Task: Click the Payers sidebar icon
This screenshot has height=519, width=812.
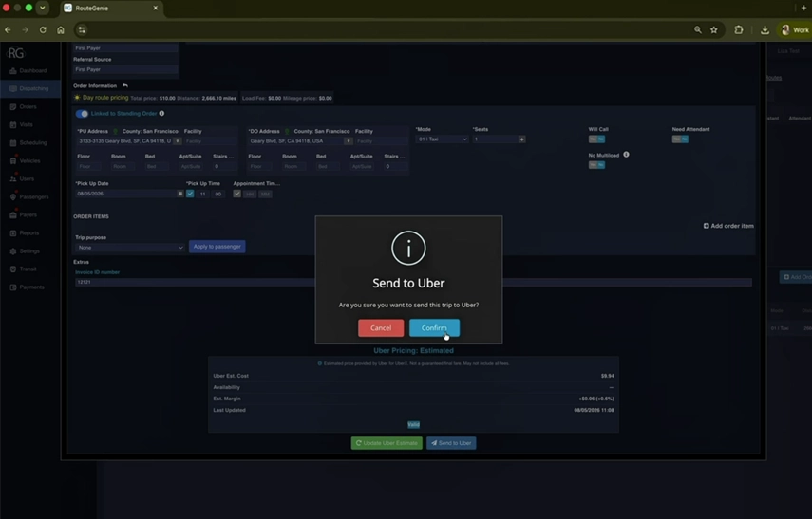Action: [13, 214]
